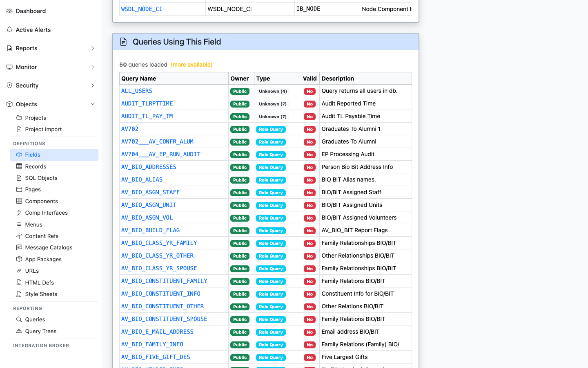Click the Project Import file icon
The width and height of the screenshot is (588, 368).
[x=19, y=129]
